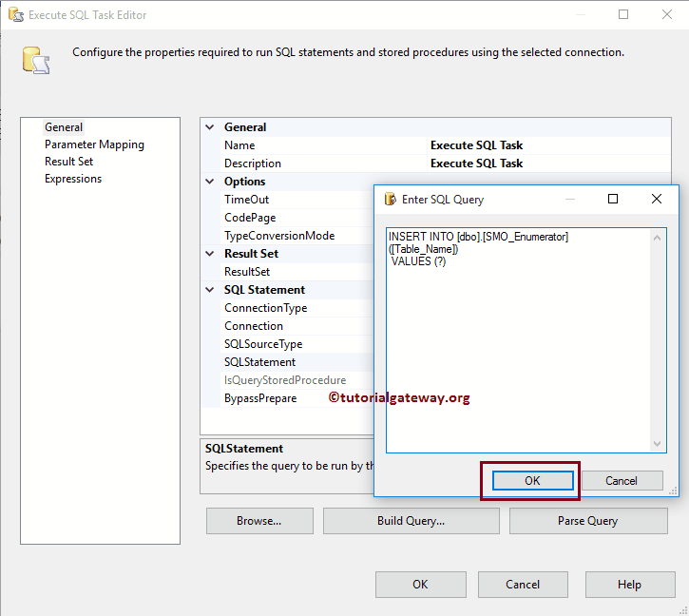Click the INSERT INTO line in query
Image resolution: width=689 pixels, height=616 pixels.
point(478,237)
